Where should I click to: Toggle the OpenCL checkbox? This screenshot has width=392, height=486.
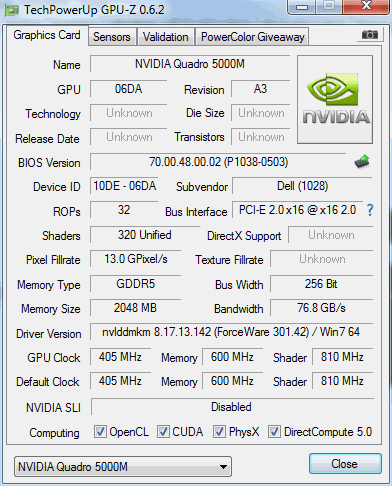(100, 431)
